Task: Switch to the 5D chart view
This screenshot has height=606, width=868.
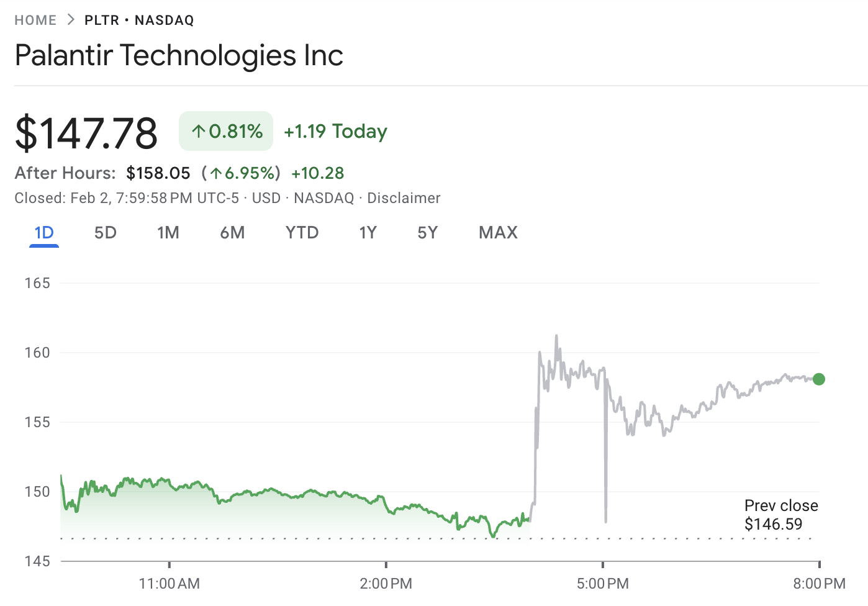Action: [x=105, y=232]
